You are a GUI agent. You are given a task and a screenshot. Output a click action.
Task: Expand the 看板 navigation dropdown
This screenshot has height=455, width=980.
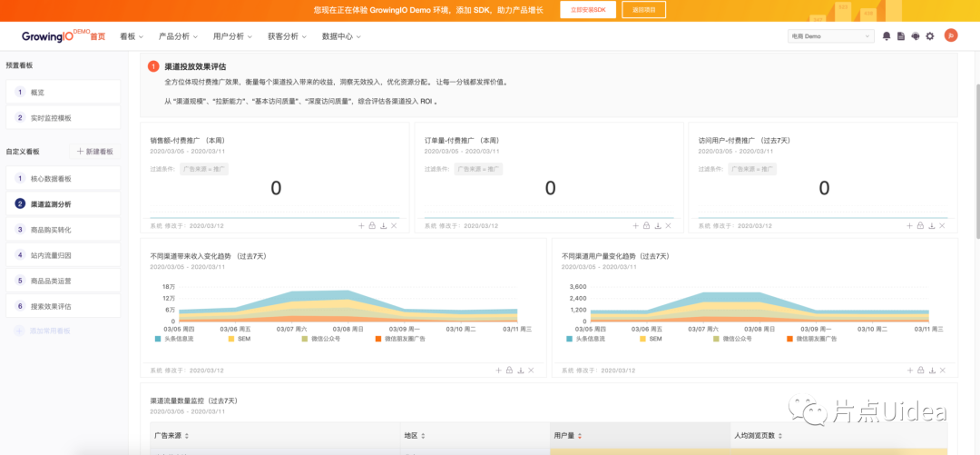132,36
